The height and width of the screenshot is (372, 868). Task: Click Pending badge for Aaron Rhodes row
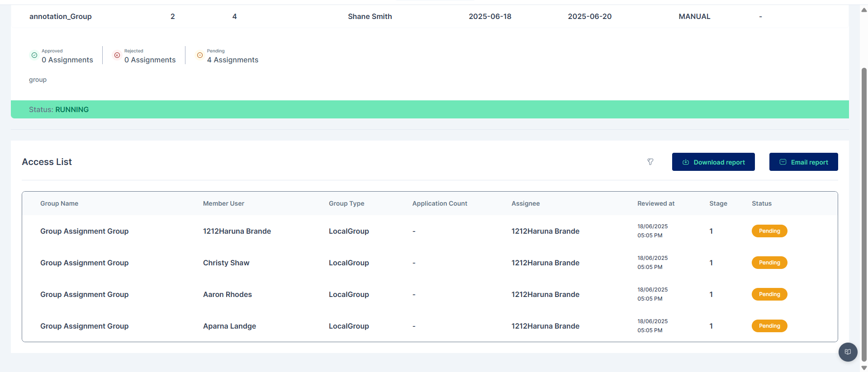pyautogui.click(x=769, y=294)
